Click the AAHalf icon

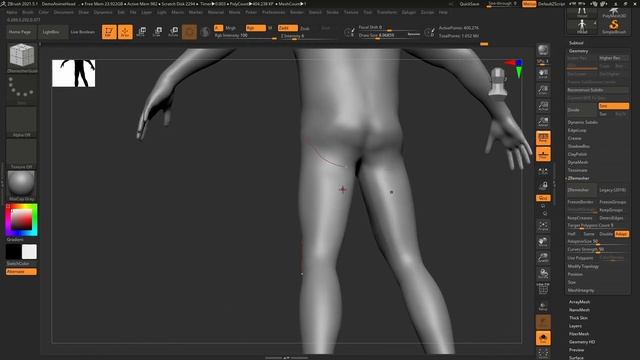[543, 122]
